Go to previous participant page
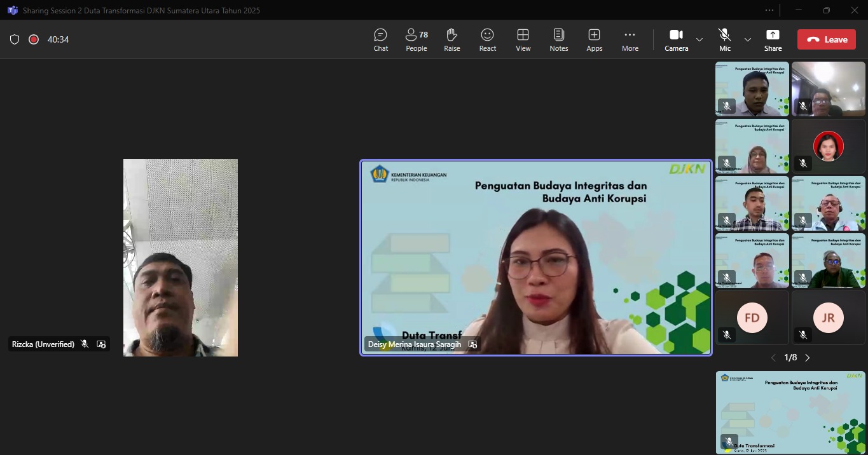 coord(773,358)
